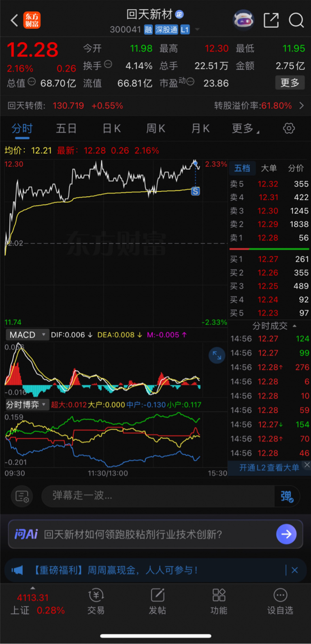Select 卖5 price 12.32 row
Image resolution: width=311 pixels, height=644 pixels.
coord(269,184)
